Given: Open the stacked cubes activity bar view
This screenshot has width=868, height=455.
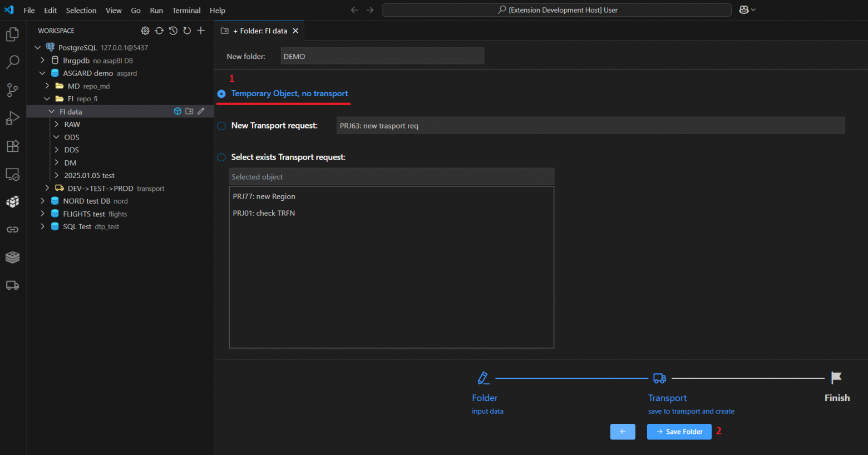Looking at the screenshot, I should (12, 201).
